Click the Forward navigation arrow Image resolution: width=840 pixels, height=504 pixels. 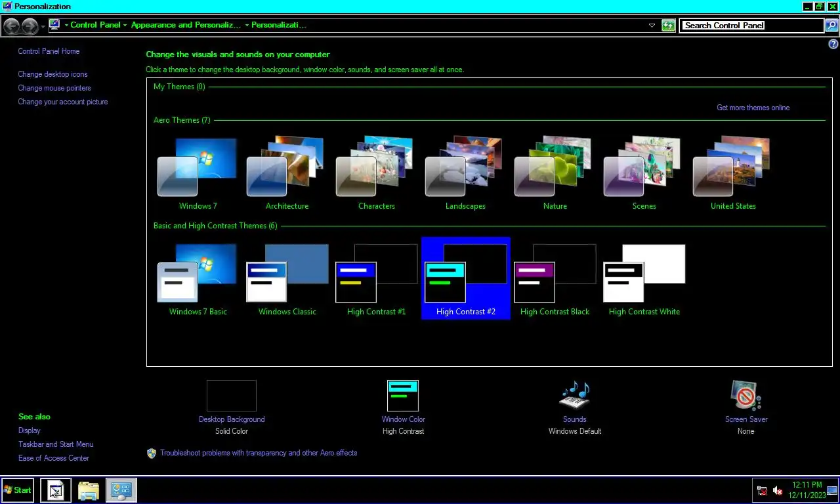click(x=30, y=26)
